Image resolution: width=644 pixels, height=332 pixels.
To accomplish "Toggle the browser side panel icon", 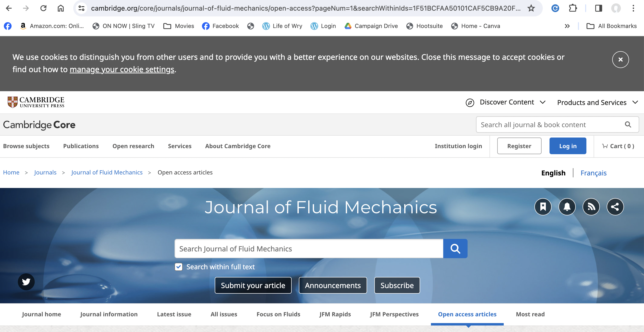I will point(598,8).
